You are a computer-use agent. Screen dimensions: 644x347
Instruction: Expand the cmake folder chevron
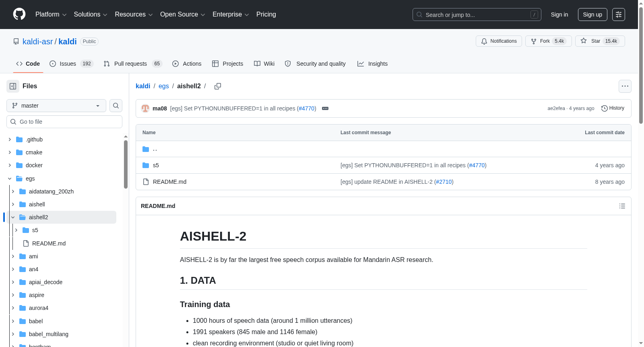[x=10, y=152]
